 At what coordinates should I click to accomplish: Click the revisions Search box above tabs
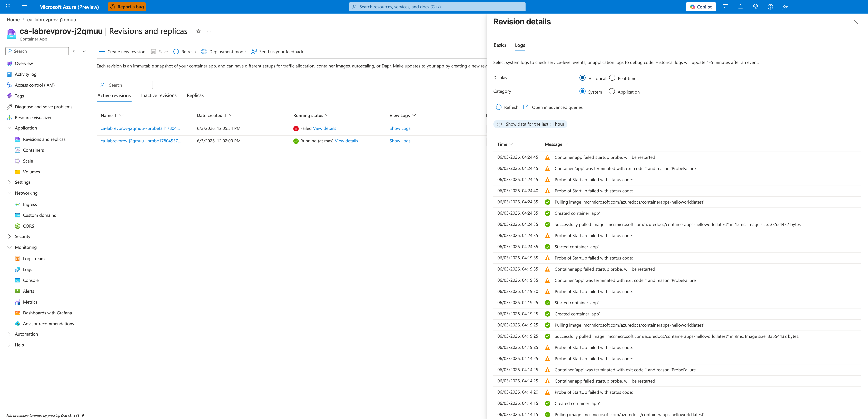[x=125, y=85]
